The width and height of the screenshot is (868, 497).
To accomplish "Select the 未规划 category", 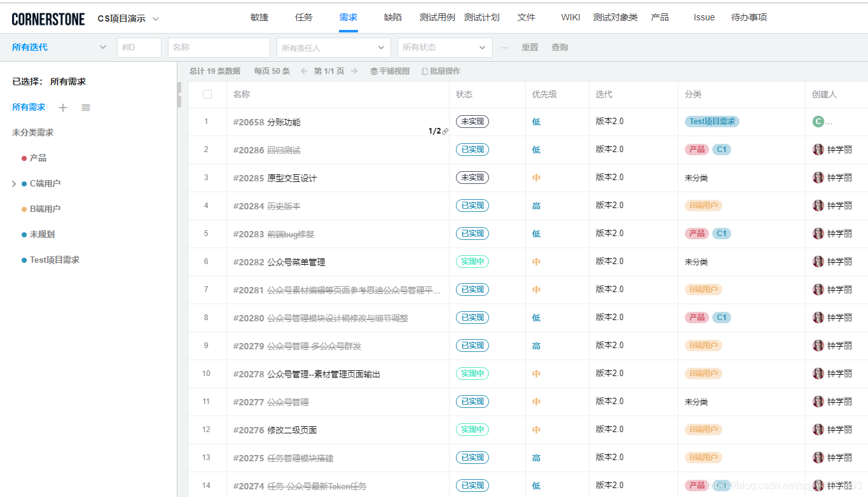I will (42, 234).
